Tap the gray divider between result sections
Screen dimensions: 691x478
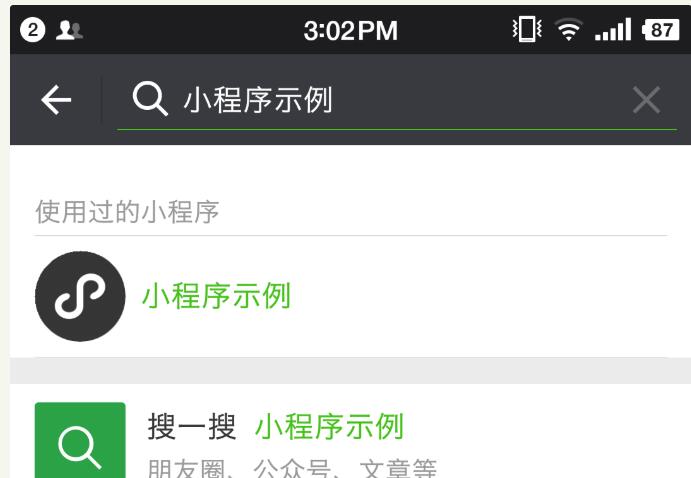(x=350, y=371)
